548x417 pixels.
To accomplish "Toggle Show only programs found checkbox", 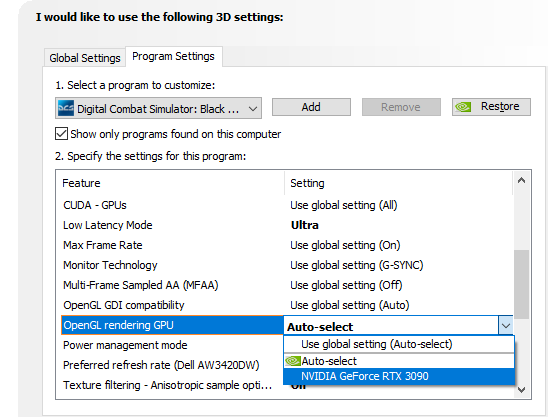I will (62, 134).
